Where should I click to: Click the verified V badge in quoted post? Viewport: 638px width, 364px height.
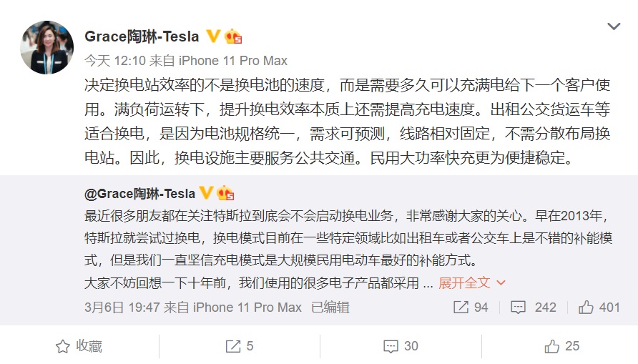(207, 193)
